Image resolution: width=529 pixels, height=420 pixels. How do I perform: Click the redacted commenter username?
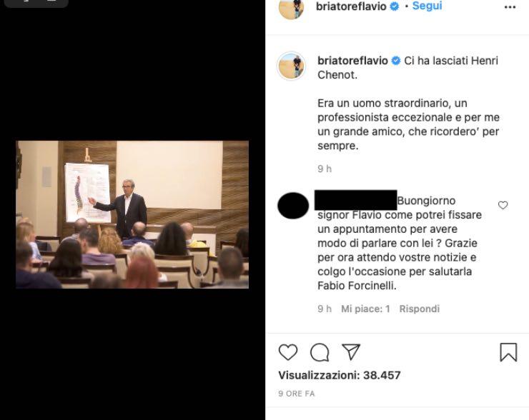point(355,200)
